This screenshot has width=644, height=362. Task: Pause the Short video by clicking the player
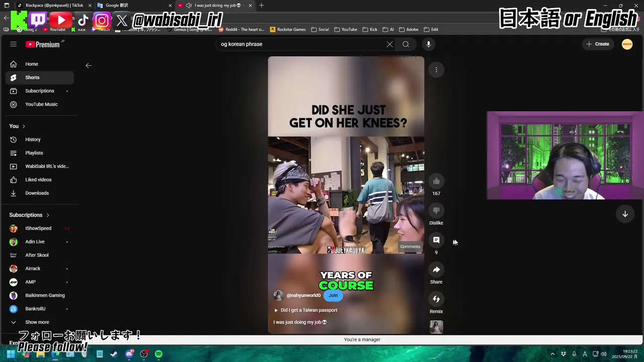pos(346,195)
